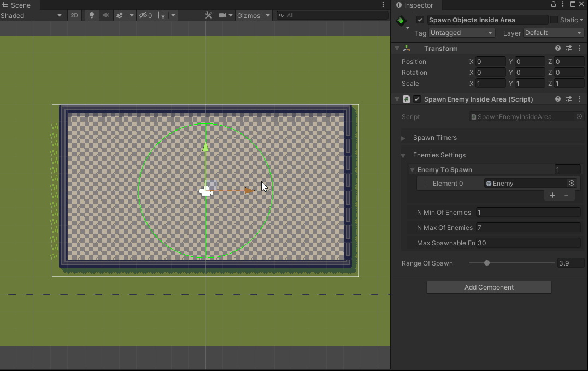Open Transform component help icon
The image size is (588, 371).
(557, 49)
